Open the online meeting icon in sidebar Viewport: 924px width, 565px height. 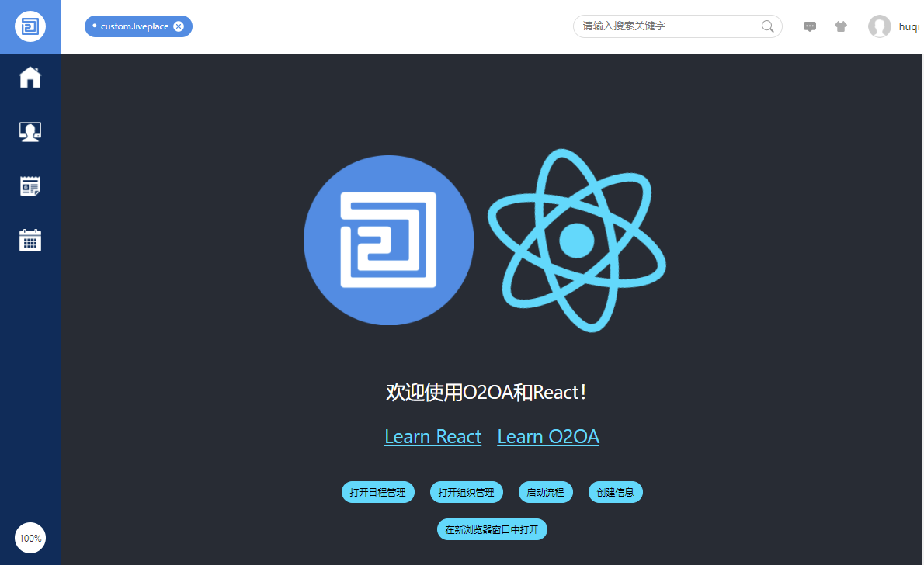click(x=30, y=132)
